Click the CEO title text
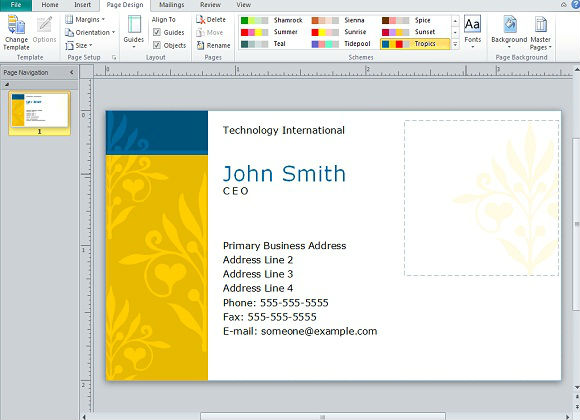Viewport: 580px width, 420px height. pyautogui.click(x=236, y=191)
